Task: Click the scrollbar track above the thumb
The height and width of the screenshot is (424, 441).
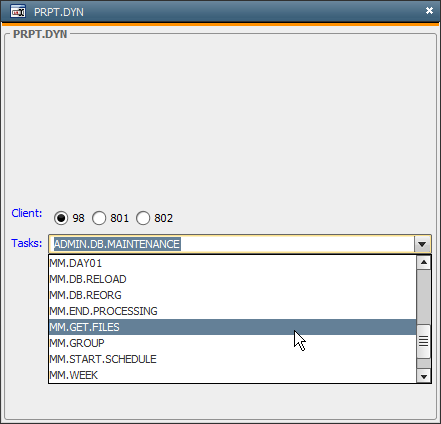Action: tap(424, 297)
